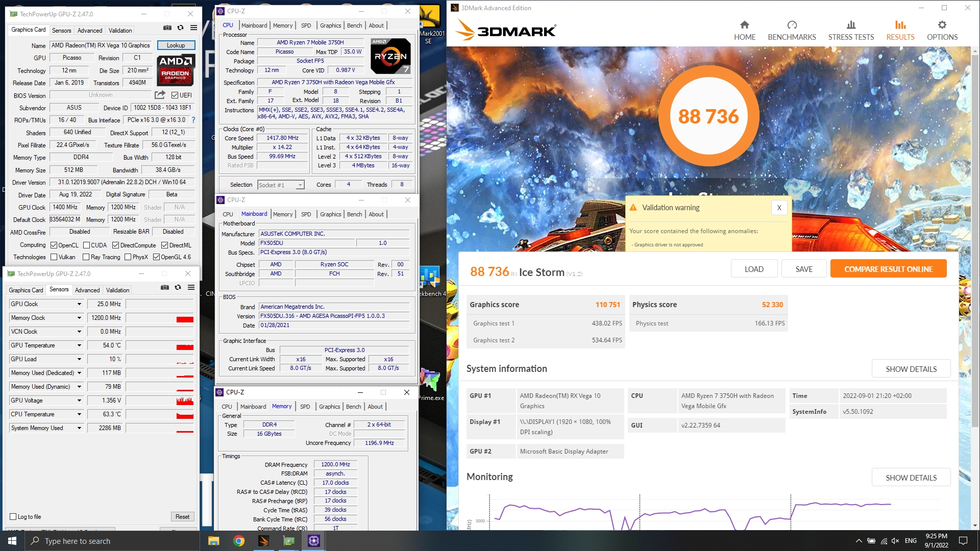Toggle the Ray Tracing checkbox
Image resolution: width=980 pixels, height=551 pixels.
(86, 257)
